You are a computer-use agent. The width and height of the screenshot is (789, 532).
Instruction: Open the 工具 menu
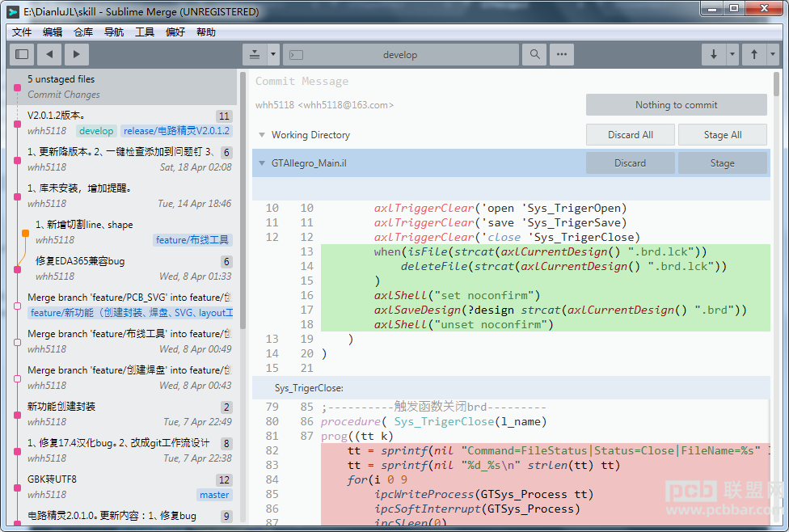tap(145, 32)
